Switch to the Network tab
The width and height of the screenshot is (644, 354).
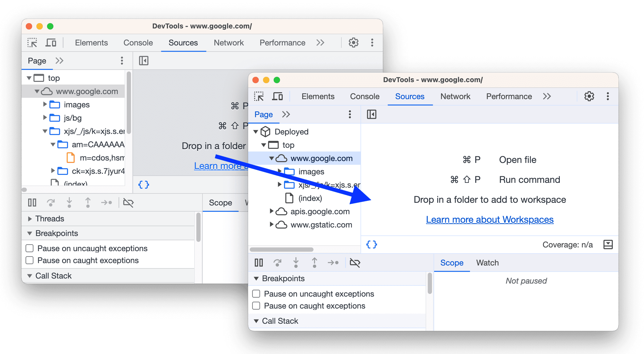click(x=455, y=97)
